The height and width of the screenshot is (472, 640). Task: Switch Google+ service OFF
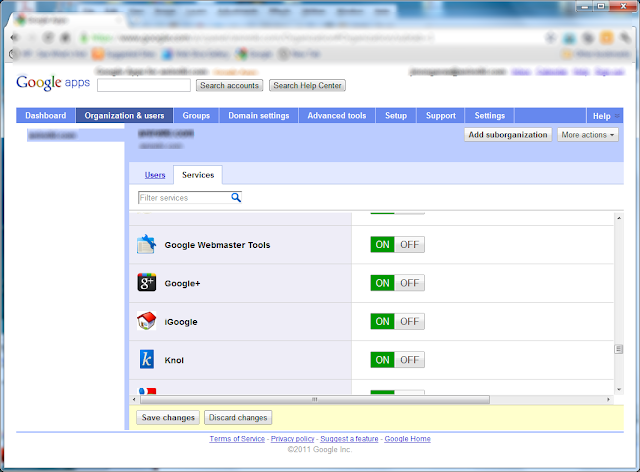click(x=409, y=283)
